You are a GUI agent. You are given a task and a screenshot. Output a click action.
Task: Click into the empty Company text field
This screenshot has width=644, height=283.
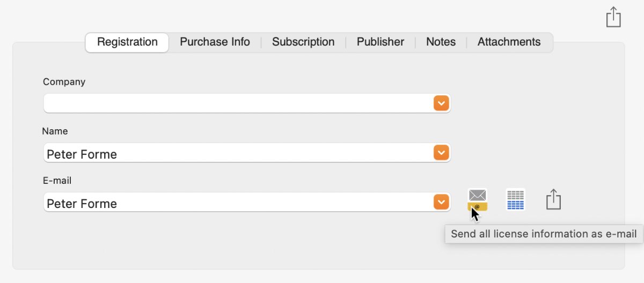236,103
